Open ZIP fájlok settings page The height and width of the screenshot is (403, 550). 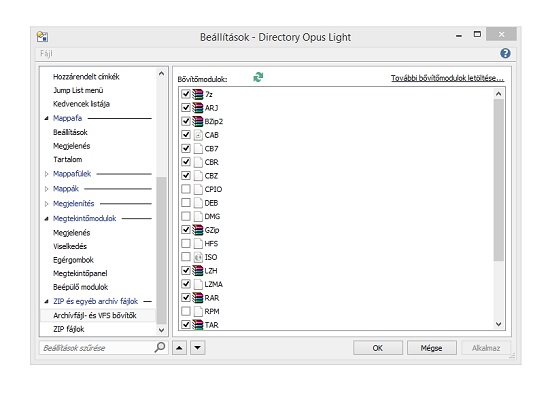tap(69, 329)
